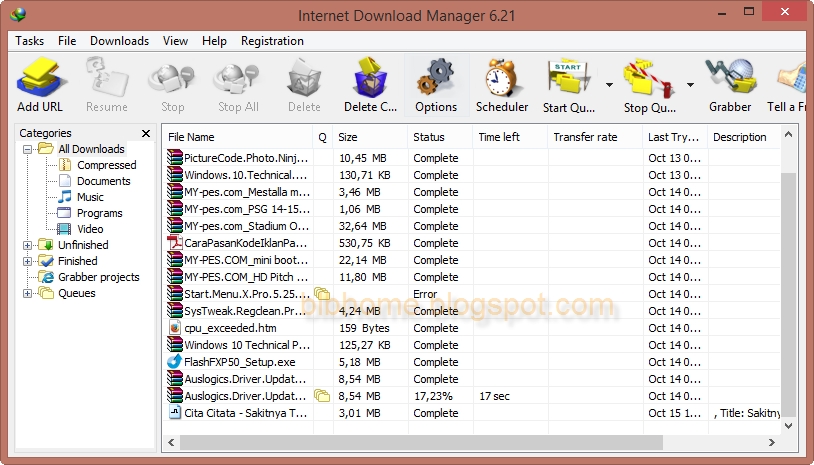The image size is (814, 465).
Task: Open the Registration menu
Action: tap(272, 41)
